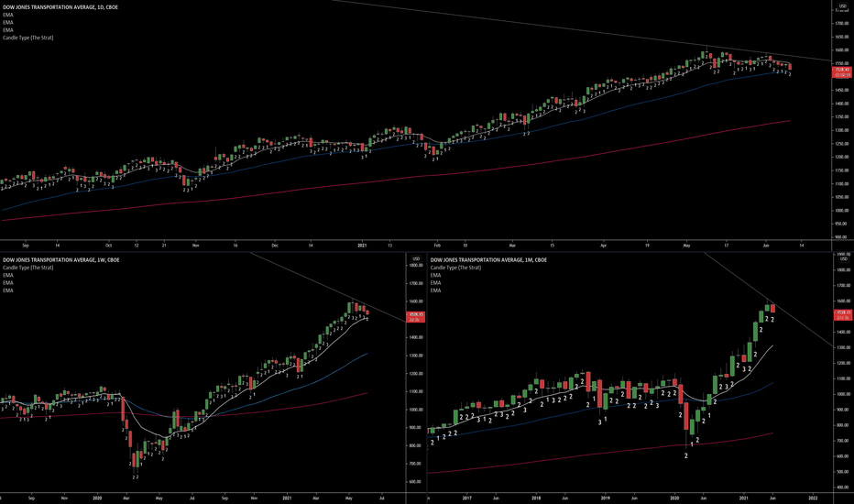Screen dimensions: 854x504
Task: Click 'Candle Type (The Strat)' legend in monthly chart
Action: pos(456,268)
